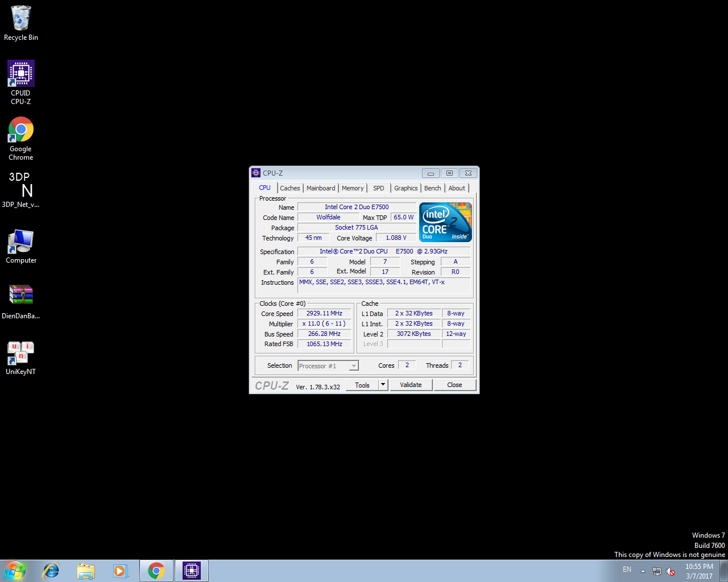Click the Validate button
Screen dimensions: 728x582
point(411,385)
